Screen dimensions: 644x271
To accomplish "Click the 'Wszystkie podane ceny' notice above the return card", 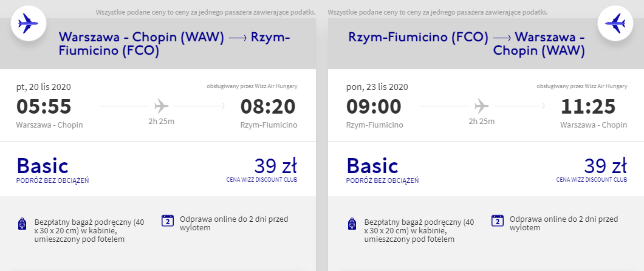I will tap(438, 12).
